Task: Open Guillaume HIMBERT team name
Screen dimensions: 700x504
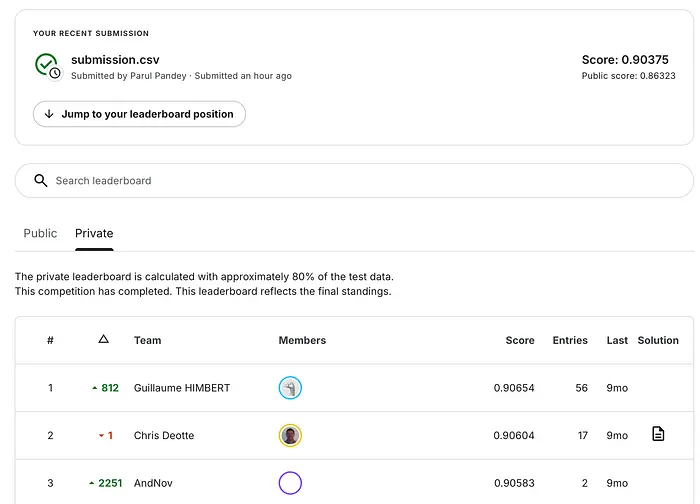Action: click(181, 388)
